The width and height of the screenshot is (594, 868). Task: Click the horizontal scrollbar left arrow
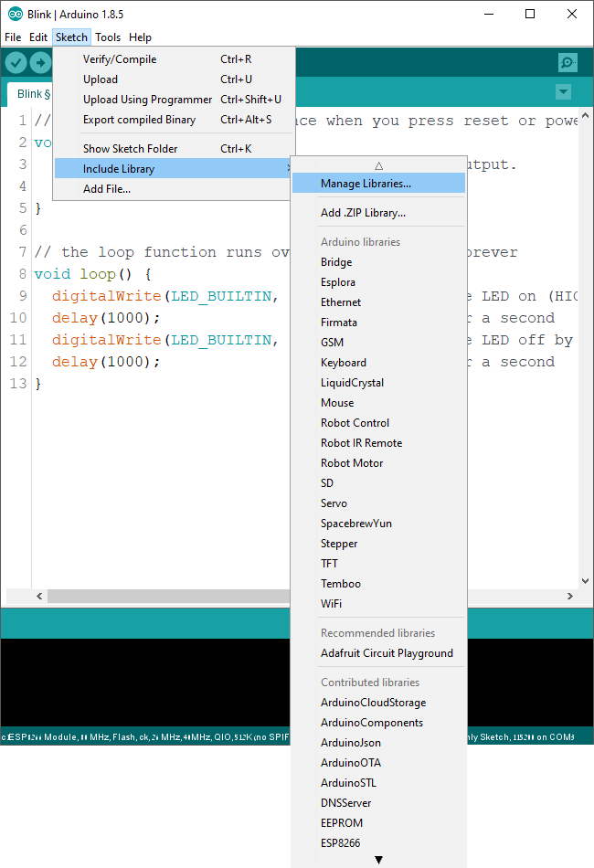pos(39,597)
